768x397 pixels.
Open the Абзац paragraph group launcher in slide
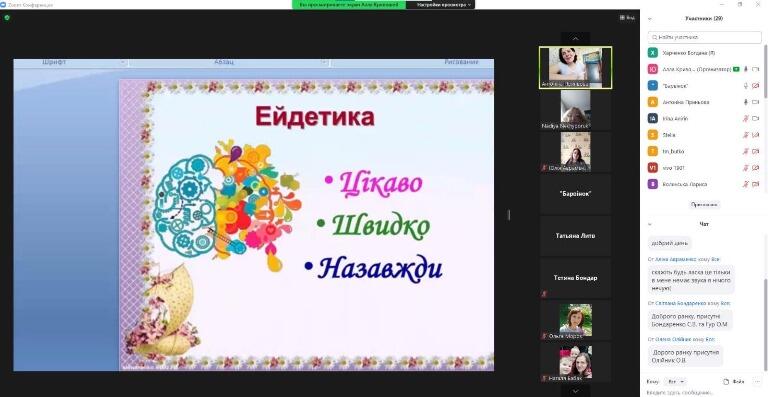(324, 63)
